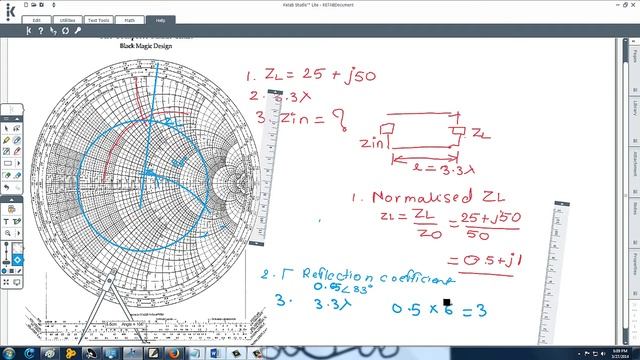
Task: Click the fullscreen expand arrows icon
Action: click(6, 282)
